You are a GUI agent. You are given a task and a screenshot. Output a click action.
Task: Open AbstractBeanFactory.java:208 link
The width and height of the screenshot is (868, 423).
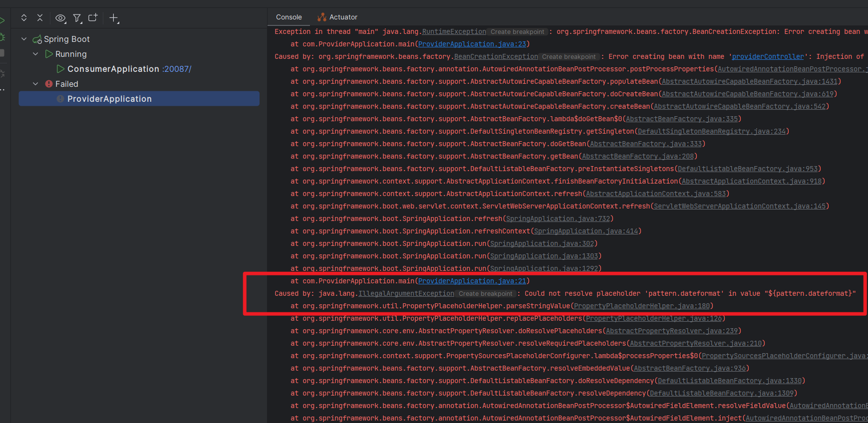[x=638, y=156]
